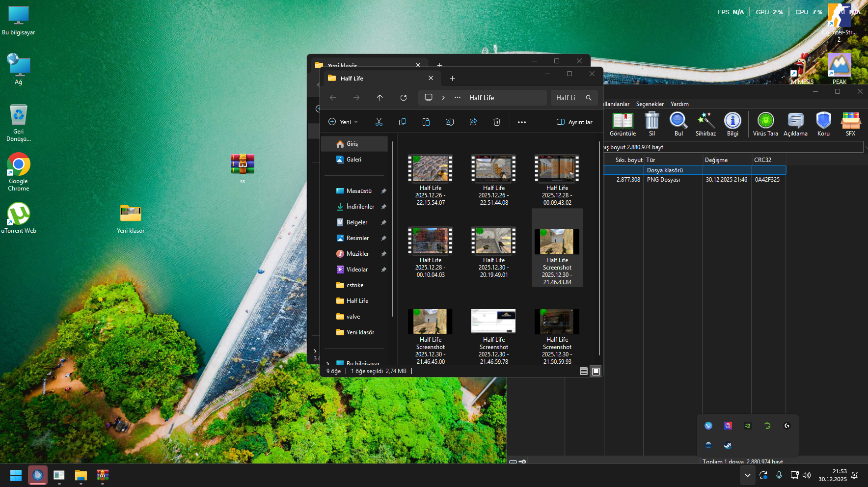Select thumbnail Half Life 2025.12.26 - 22.15.54.07
This screenshot has width=868, height=487.
[x=431, y=180]
